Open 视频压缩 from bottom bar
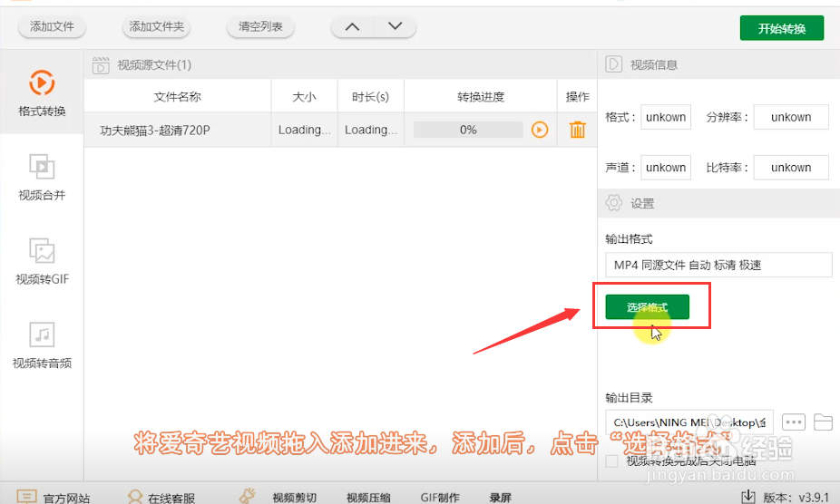 pos(368,498)
